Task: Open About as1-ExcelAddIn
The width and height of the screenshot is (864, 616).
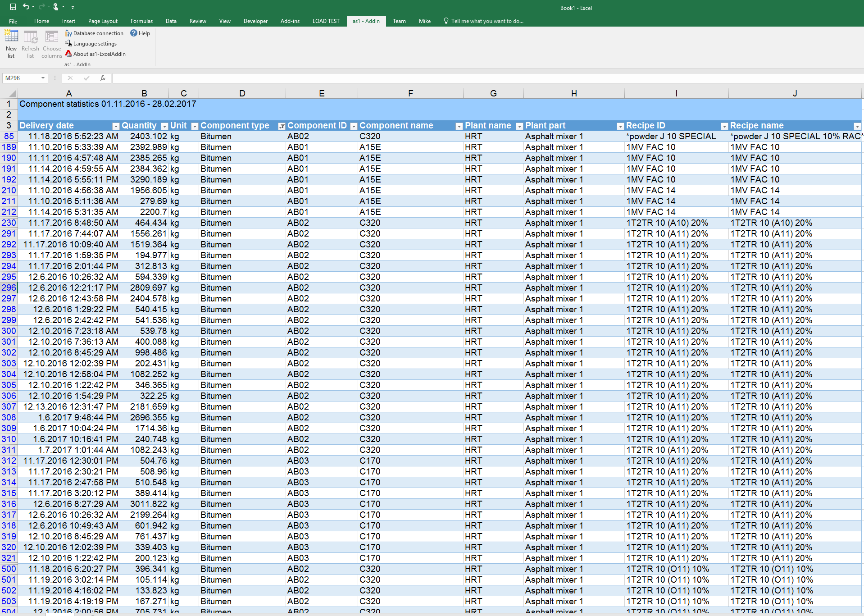Action: pos(95,54)
